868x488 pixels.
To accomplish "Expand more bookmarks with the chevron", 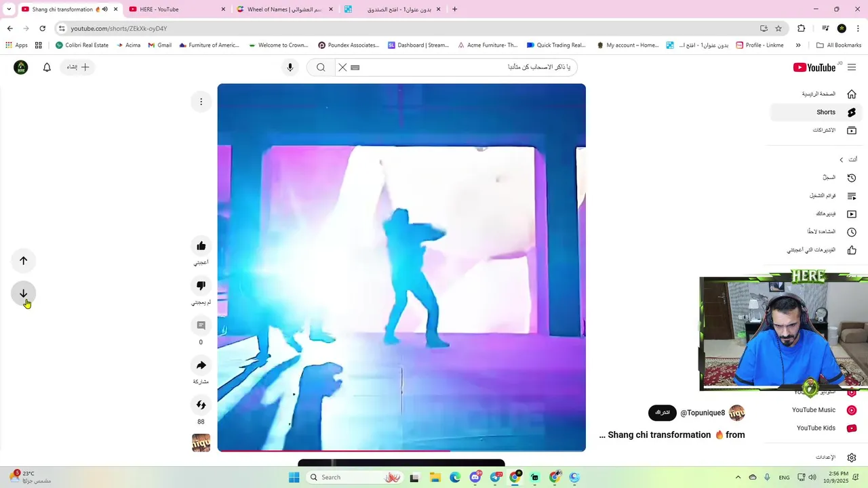I will pos(798,45).
